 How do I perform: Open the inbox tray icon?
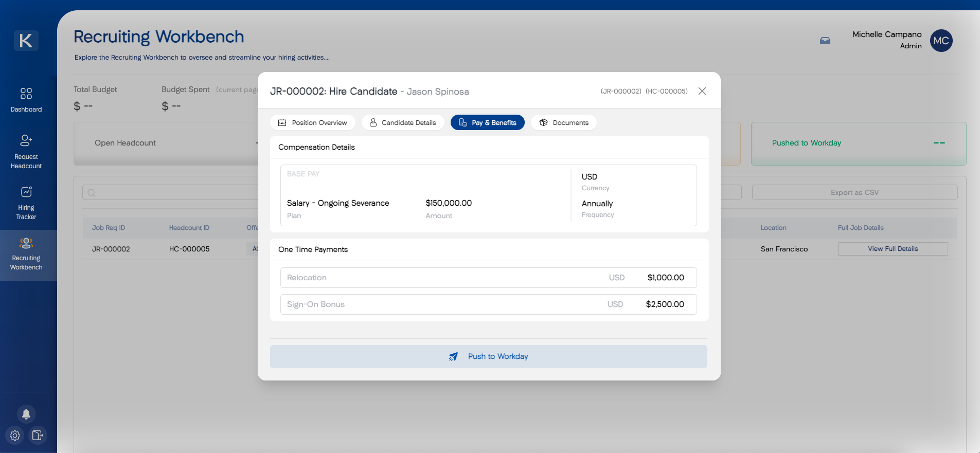click(x=825, y=41)
